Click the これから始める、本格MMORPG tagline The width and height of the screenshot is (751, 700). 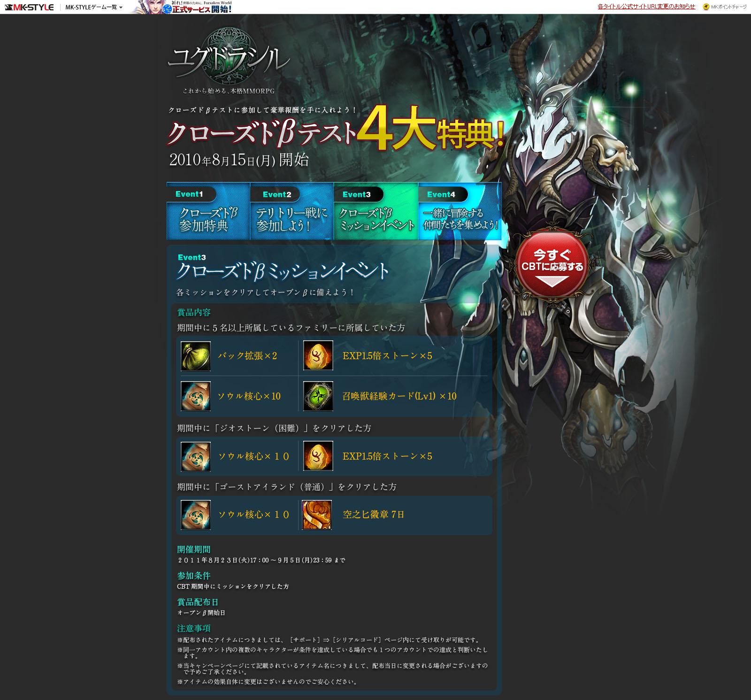(x=229, y=92)
